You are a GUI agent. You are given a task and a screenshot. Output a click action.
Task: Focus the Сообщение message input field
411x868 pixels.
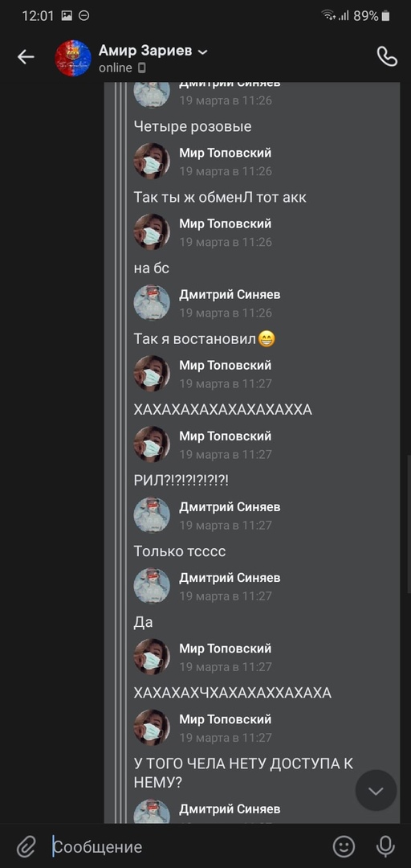click(x=188, y=846)
